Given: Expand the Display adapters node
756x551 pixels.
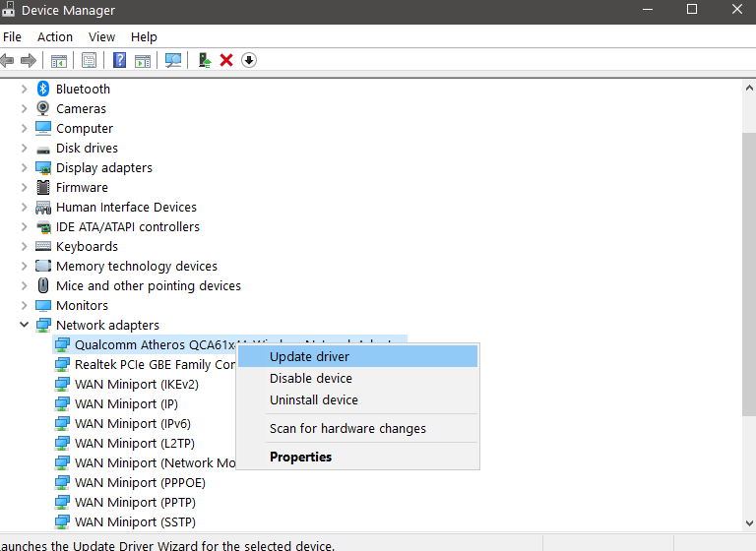Looking at the screenshot, I should (x=25, y=167).
